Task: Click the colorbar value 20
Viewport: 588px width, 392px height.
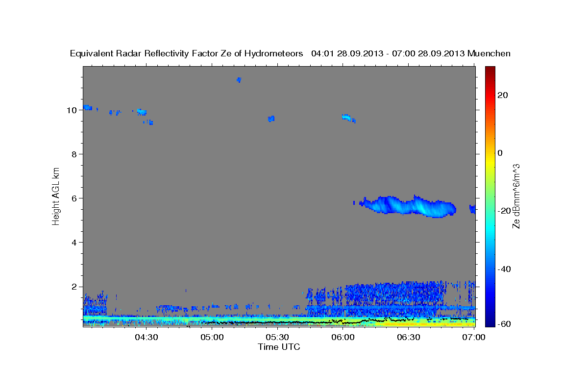Action: point(503,95)
